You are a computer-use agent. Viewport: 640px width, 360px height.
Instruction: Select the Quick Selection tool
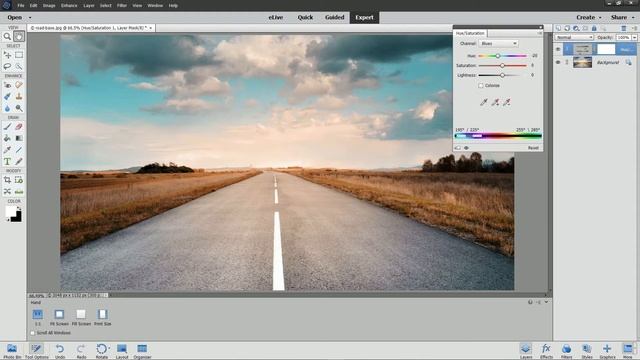19,66
